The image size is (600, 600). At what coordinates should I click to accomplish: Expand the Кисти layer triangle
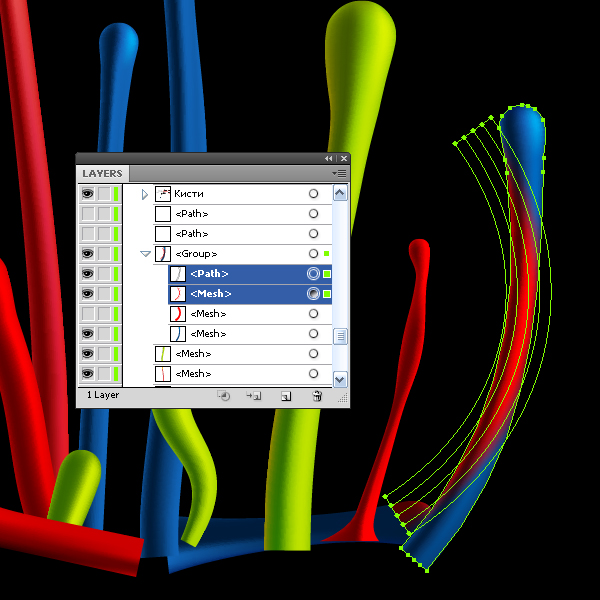[x=145, y=194]
